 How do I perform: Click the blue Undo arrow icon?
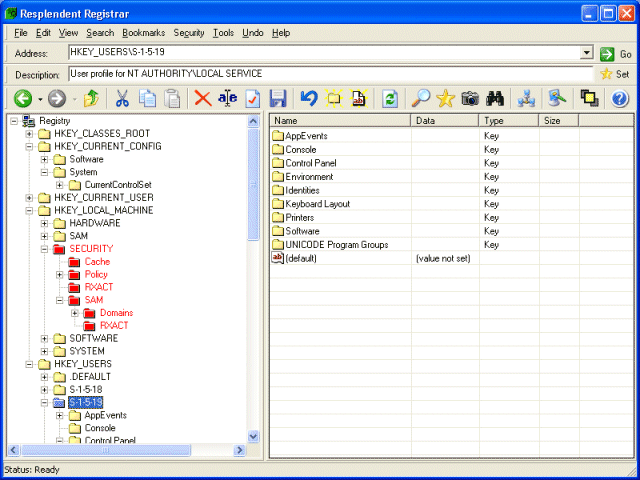[309, 98]
